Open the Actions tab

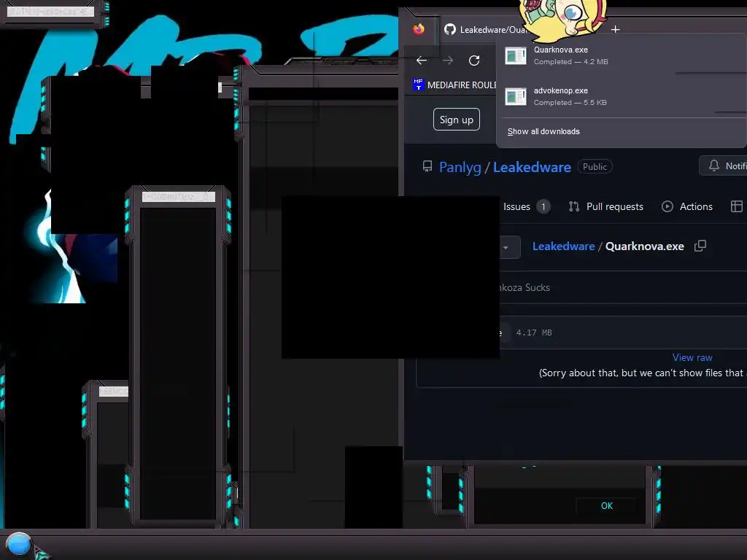pos(687,206)
